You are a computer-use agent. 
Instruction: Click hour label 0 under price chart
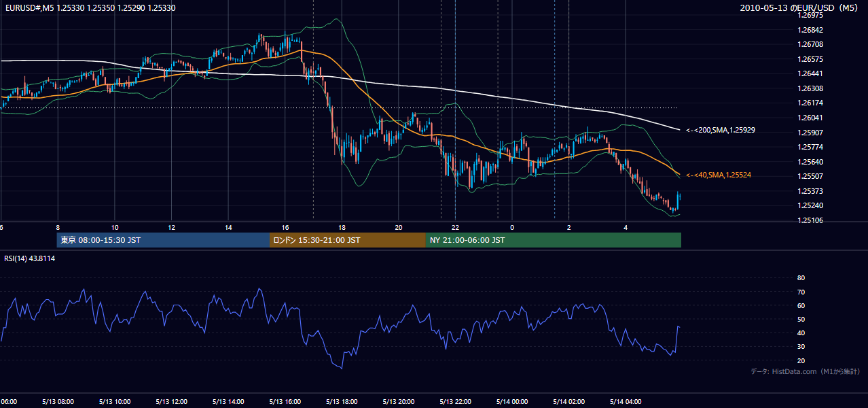[x=512, y=228]
